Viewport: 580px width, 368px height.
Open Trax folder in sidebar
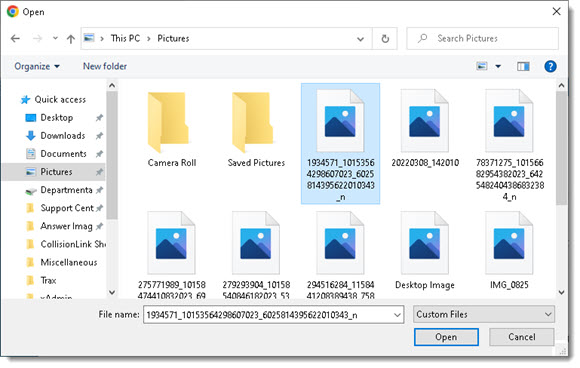[x=48, y=281]
